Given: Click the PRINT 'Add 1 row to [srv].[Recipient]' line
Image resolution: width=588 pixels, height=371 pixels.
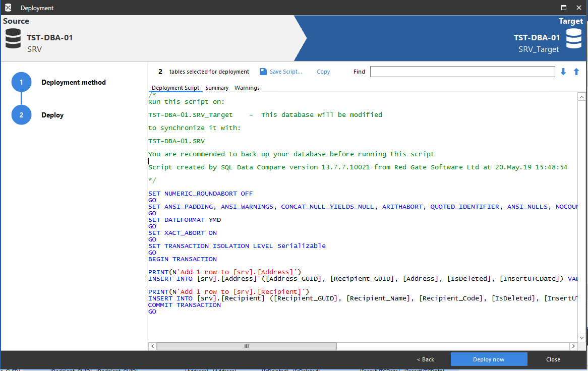Looking at the screenshot, I should click(x=229, y=291).
